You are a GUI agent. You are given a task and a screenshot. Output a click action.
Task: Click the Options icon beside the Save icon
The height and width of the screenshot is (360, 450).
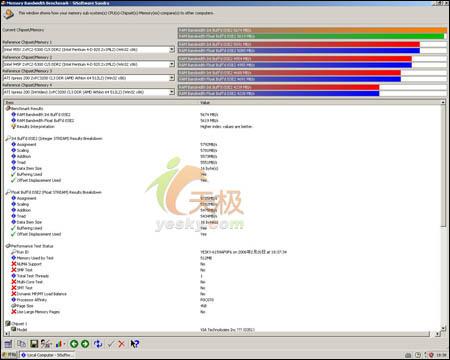click(x=46, y=344)
